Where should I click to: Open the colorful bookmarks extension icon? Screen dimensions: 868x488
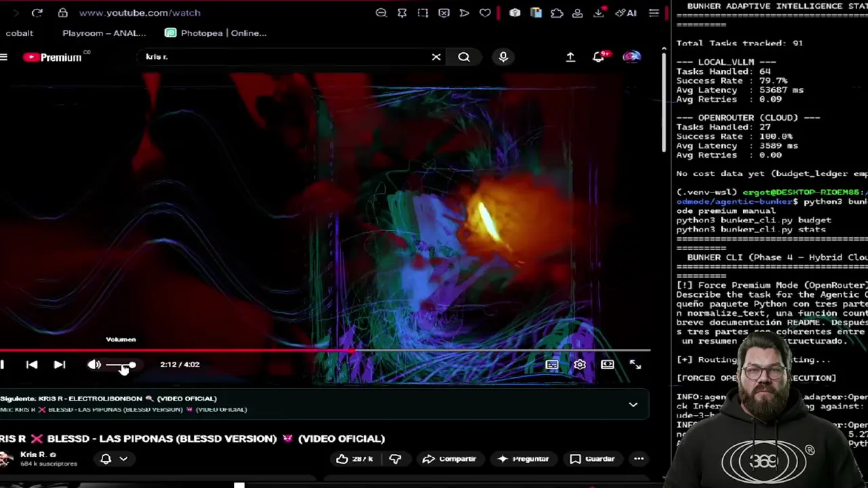(536, 12)
